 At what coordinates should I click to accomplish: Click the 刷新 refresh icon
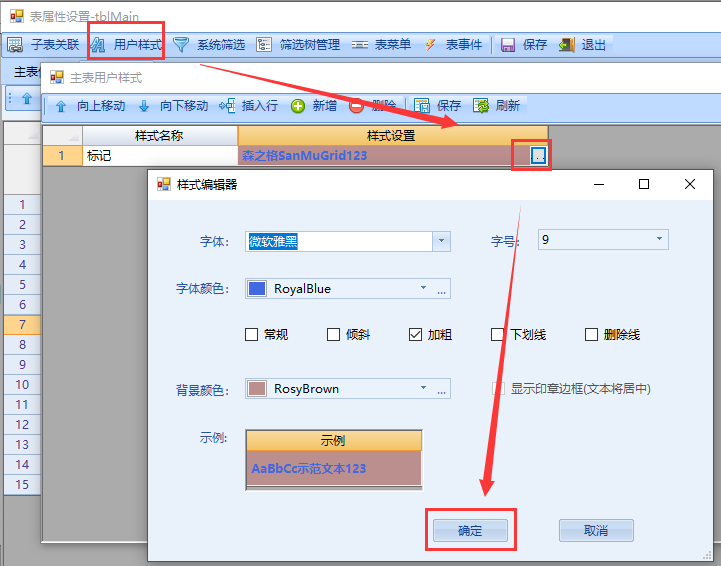click(x=481, y=106)
